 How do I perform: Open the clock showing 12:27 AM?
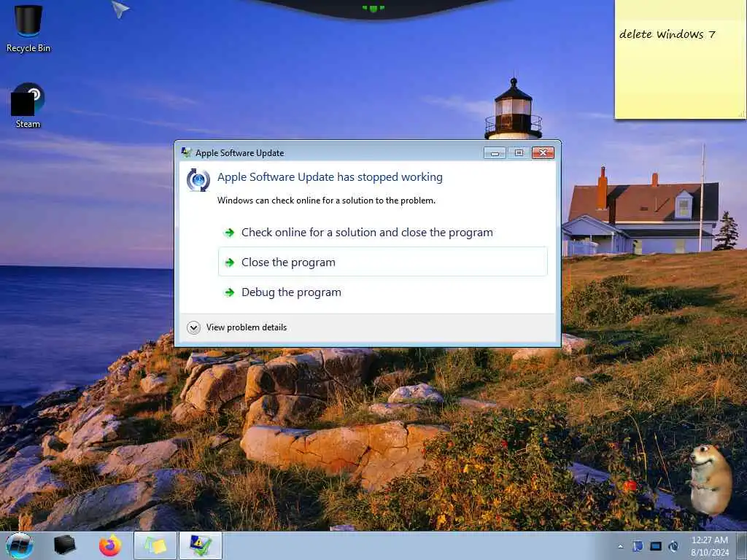(x=710, y=545)
